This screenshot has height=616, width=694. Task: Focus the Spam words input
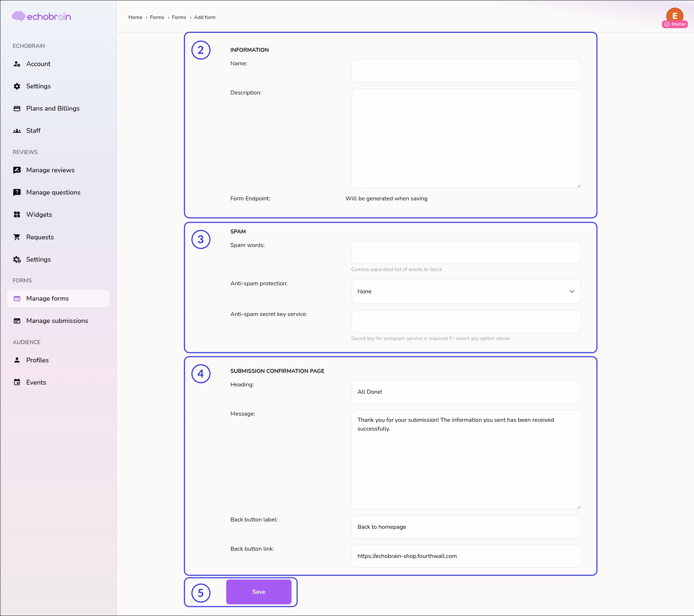tap(466, 253)
